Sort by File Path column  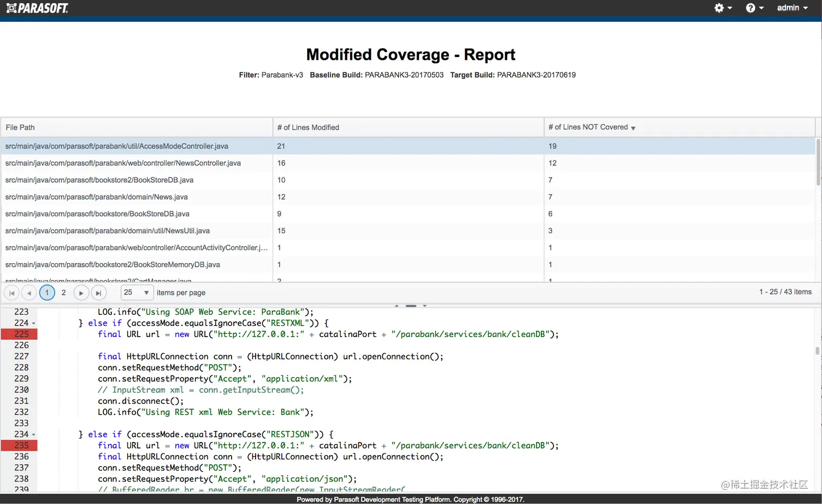point(136,127)
